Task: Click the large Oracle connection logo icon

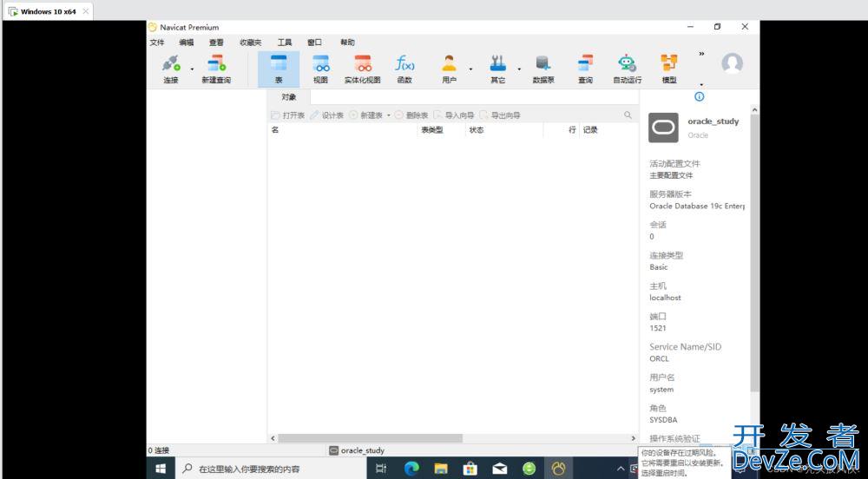Action: [x=663, y=128]
